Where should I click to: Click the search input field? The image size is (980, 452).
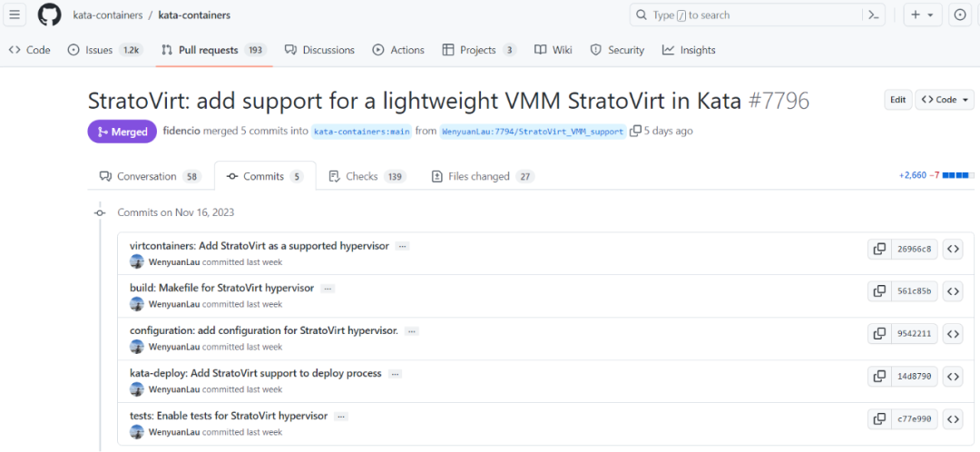click(x=742, y=15)
